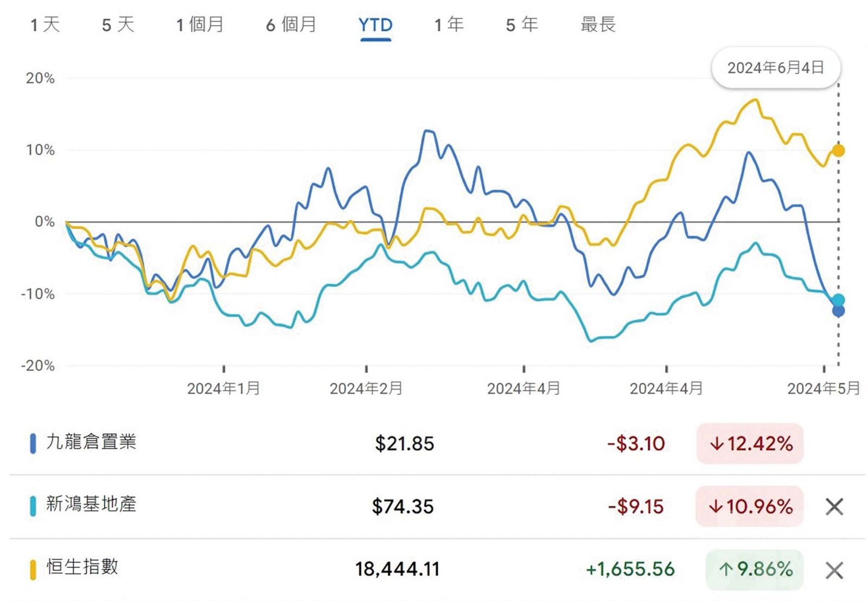The width and height of the screenshot is (868, 601).
Task: Click the light blue swatch beside 新鴻基地產
Action: 33,506
